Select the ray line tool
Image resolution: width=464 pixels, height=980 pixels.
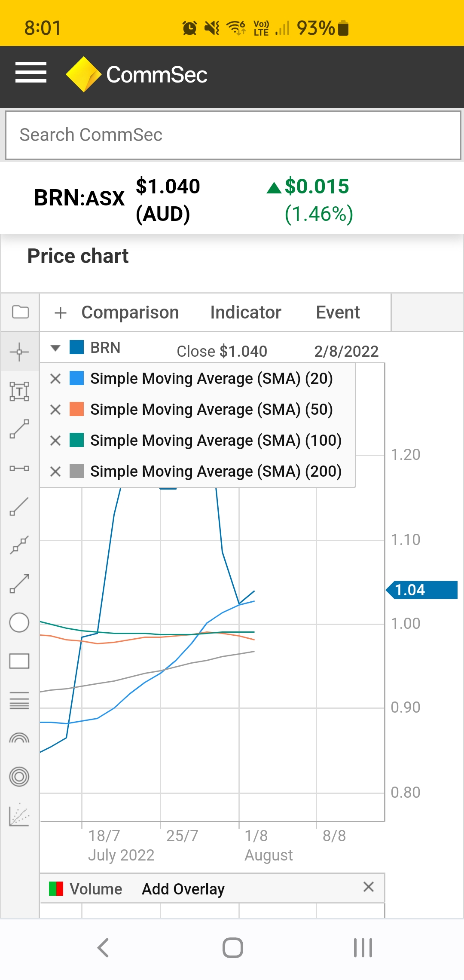(x=19, y=506)
